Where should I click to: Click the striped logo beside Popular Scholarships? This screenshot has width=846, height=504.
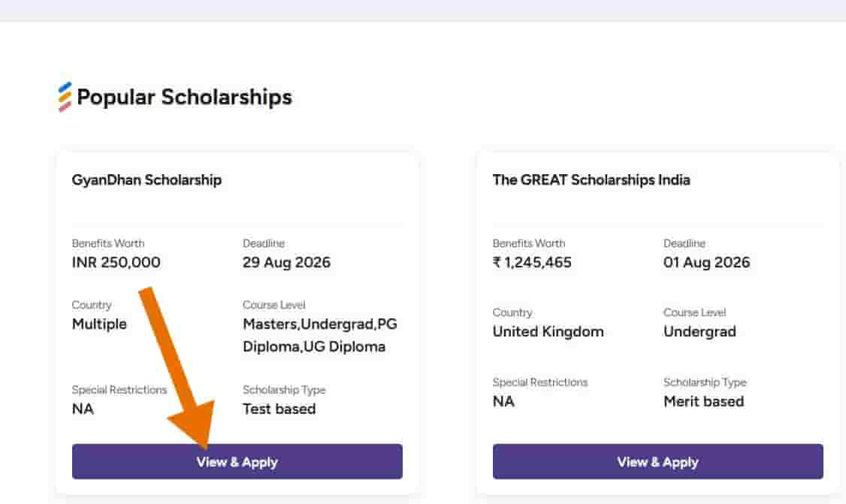(65, 97)
